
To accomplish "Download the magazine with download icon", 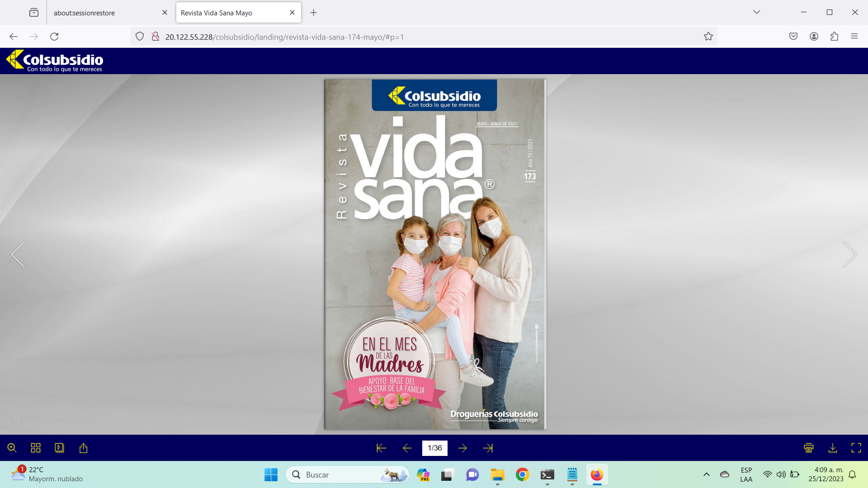I will pos(832,448).
